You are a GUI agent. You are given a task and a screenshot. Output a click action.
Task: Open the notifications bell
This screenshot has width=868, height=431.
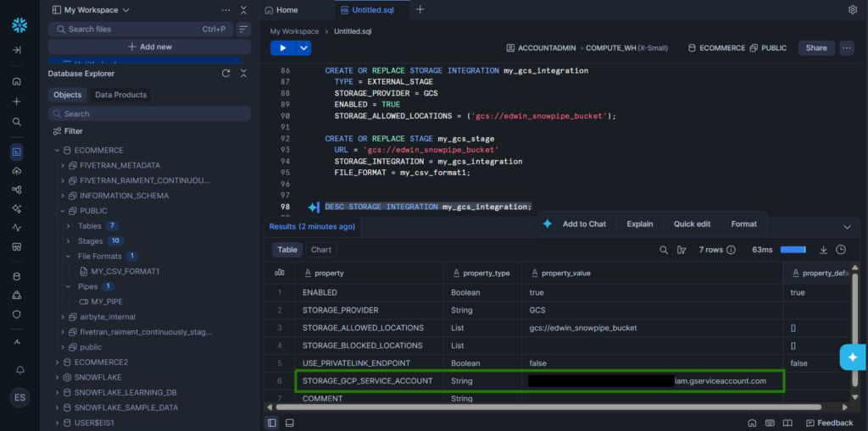(x=20, y=369)
